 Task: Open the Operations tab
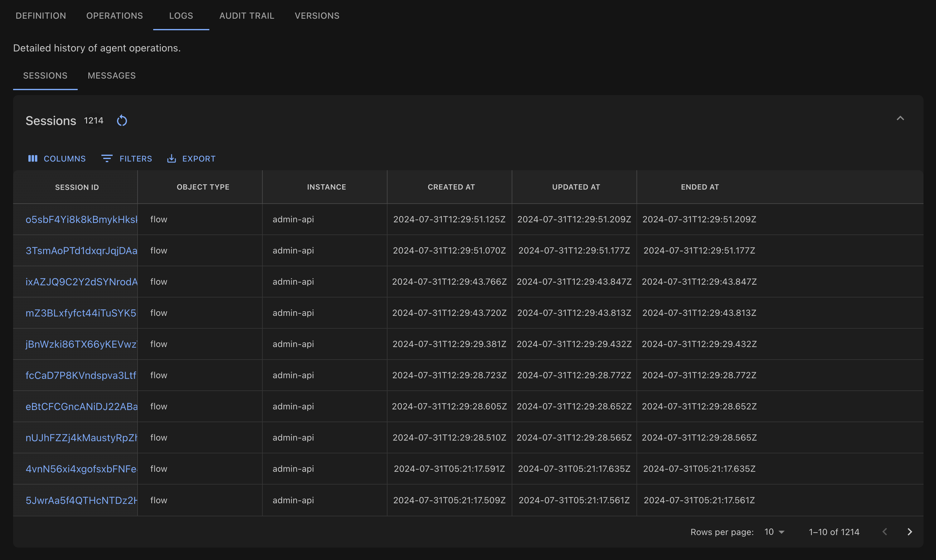[115, 16]
